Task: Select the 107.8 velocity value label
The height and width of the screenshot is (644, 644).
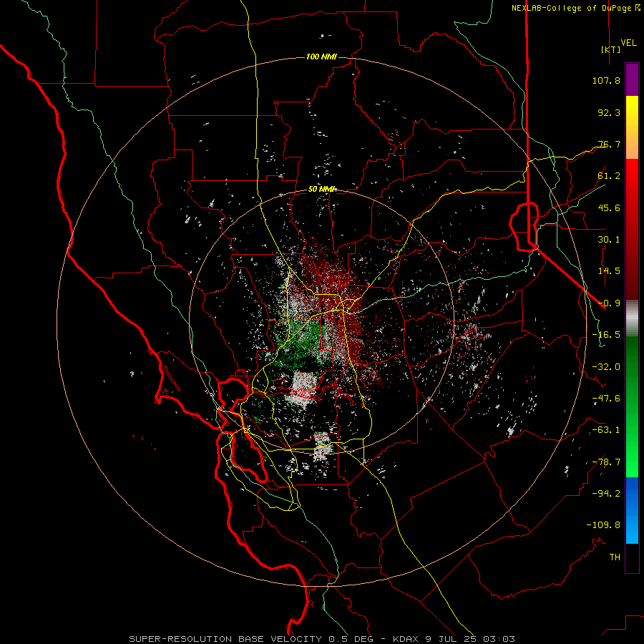Action: click(606, 80)
